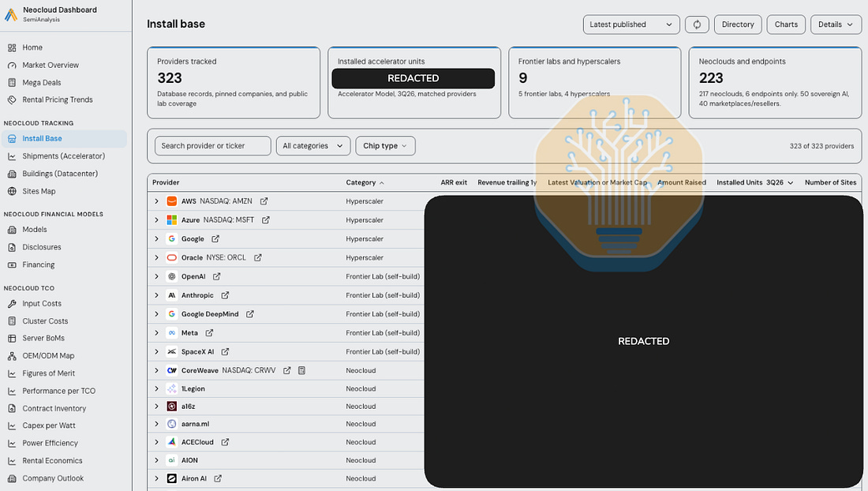Open external link icon beside Airon AI
Screen dimensions: 868x491
point(218,478)
